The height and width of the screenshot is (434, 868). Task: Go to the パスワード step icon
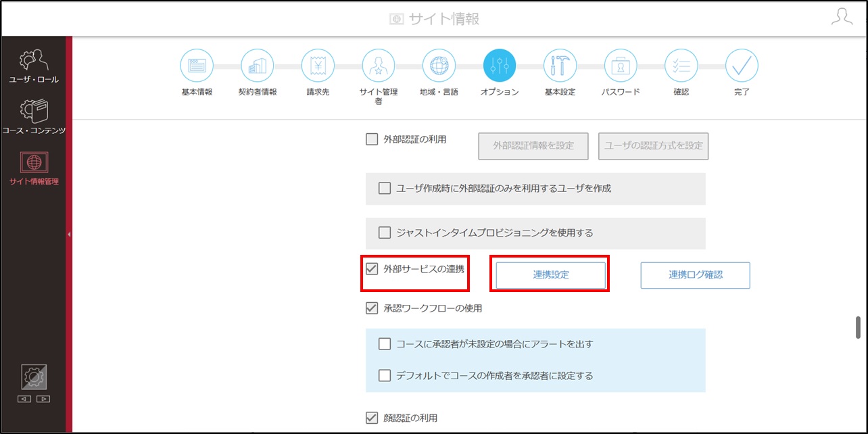(621, 66)
